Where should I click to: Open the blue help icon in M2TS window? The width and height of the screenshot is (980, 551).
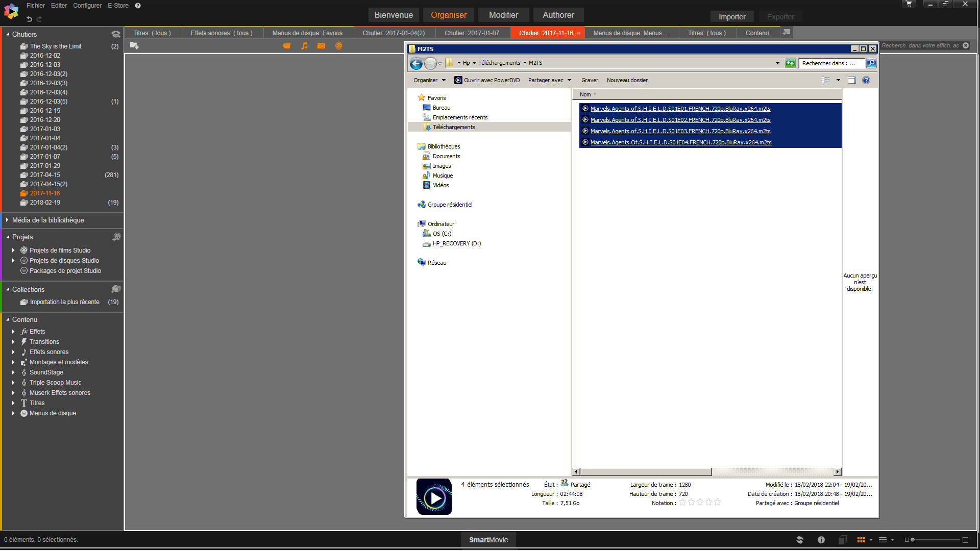pyautogui.click(x=866, y=80)
